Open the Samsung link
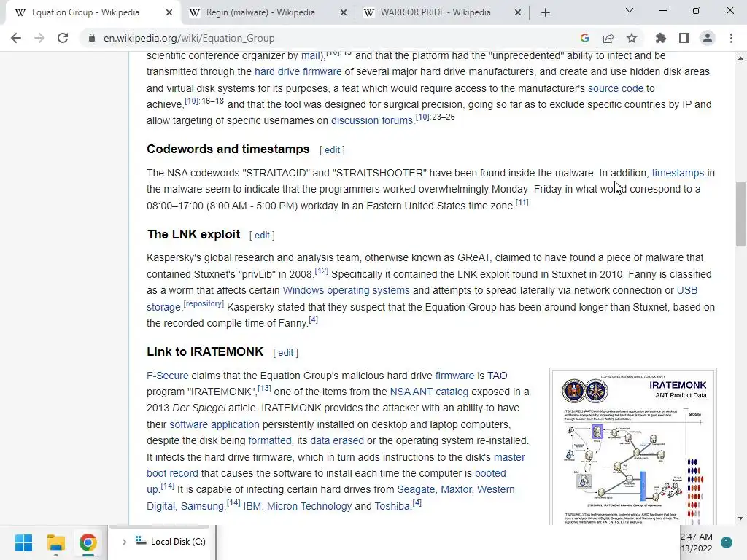This screenshot has width=747, height=560. pos(202,507)
